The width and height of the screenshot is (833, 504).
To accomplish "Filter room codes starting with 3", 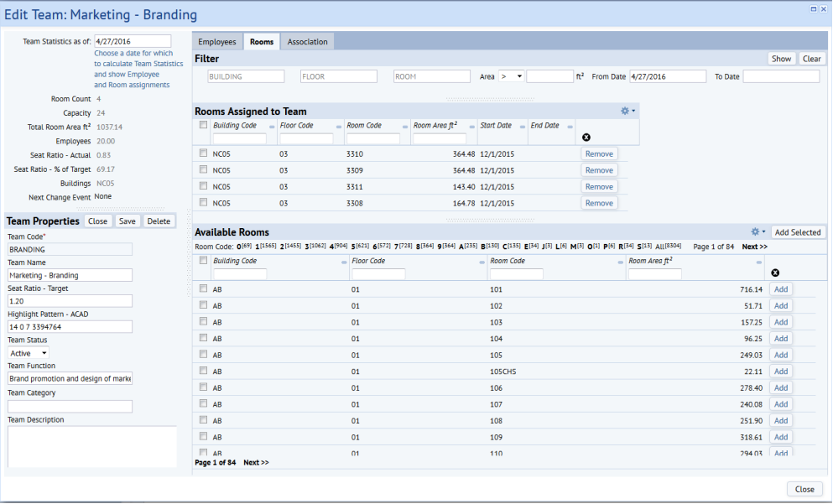I will [x=315, y=247].
